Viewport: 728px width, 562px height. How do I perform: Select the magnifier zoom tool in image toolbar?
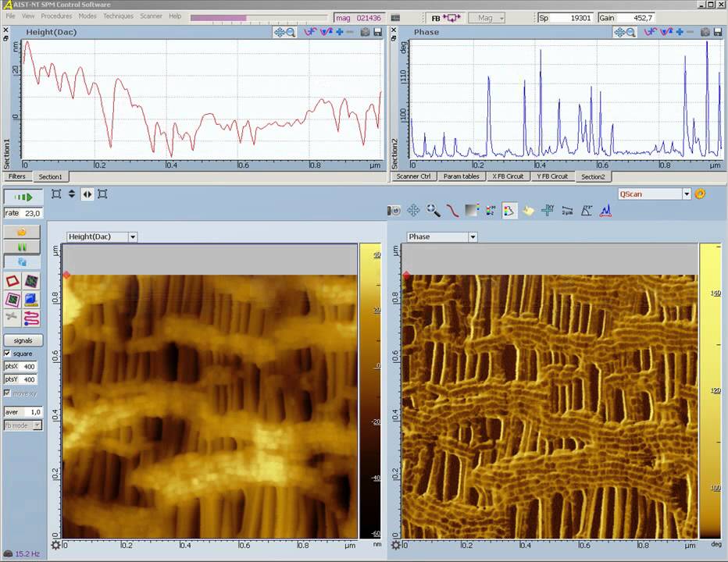click(434, 211)
